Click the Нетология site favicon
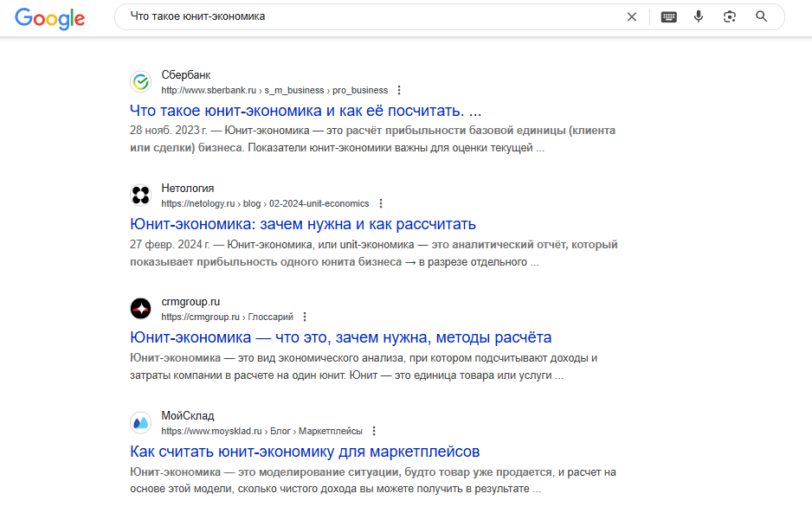 (x=140, y=195)
